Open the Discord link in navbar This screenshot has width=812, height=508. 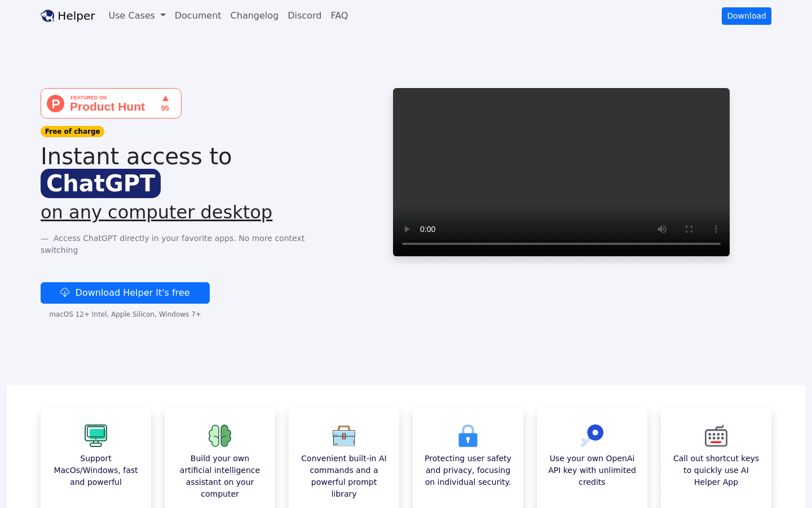[x=304, y=16]
